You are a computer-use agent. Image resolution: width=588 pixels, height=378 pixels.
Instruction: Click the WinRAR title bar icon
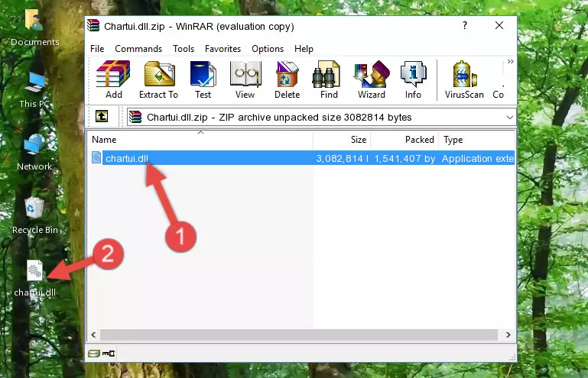[x=93, y=26]
